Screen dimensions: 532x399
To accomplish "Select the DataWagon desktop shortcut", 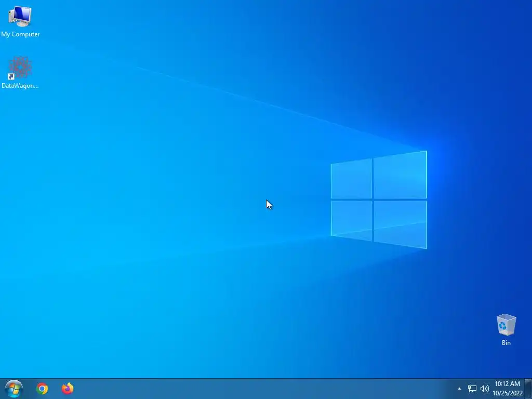I will tap(20, 73).
